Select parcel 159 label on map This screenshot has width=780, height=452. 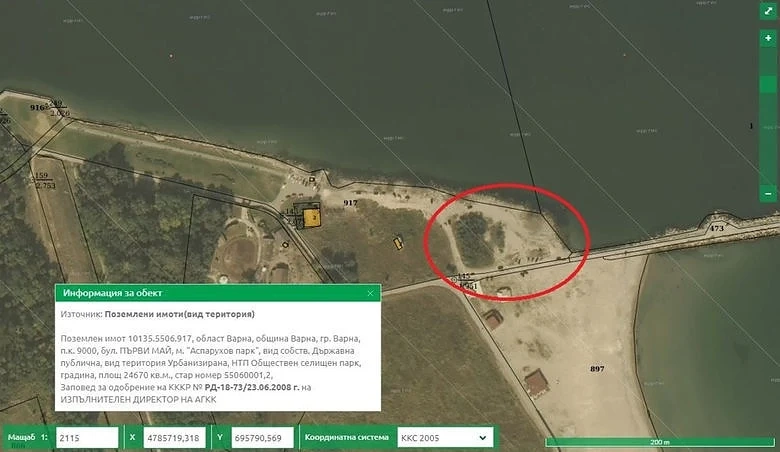42,176
